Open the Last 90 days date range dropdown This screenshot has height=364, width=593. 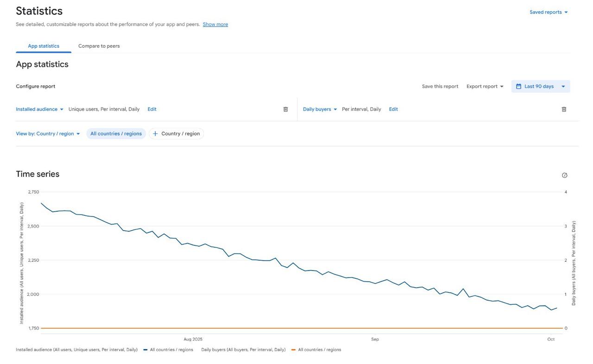(x=541, y=87)
